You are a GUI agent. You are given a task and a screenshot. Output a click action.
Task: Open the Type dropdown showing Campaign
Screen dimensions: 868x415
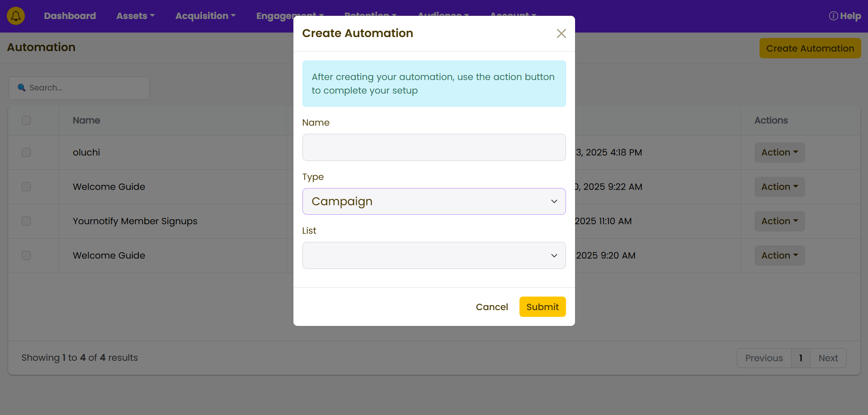434,202
